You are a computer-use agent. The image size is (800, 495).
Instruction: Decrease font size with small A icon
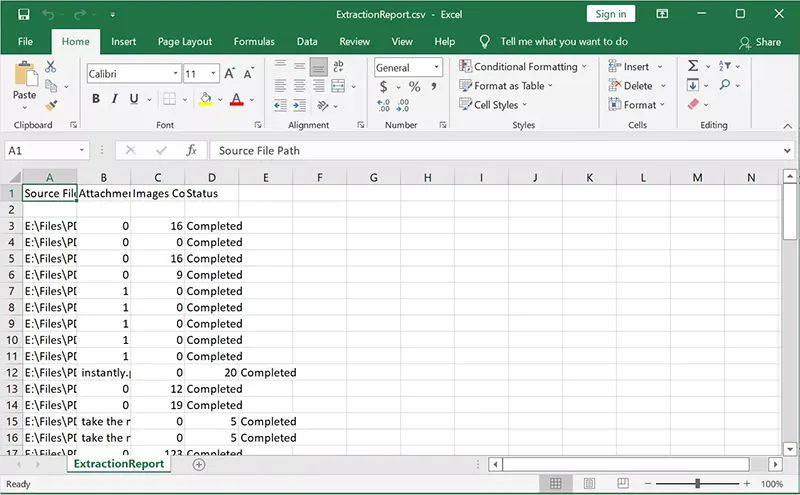(x=248, y=73)
